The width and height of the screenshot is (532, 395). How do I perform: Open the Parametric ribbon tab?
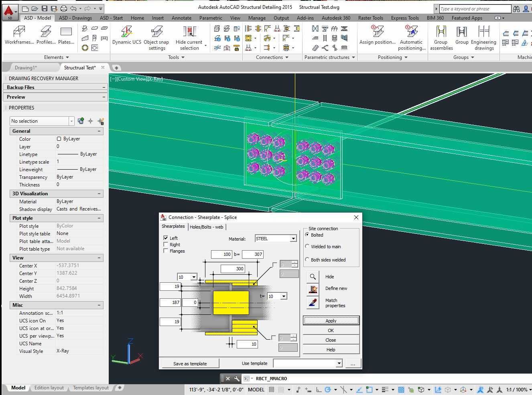pos(211,18)
